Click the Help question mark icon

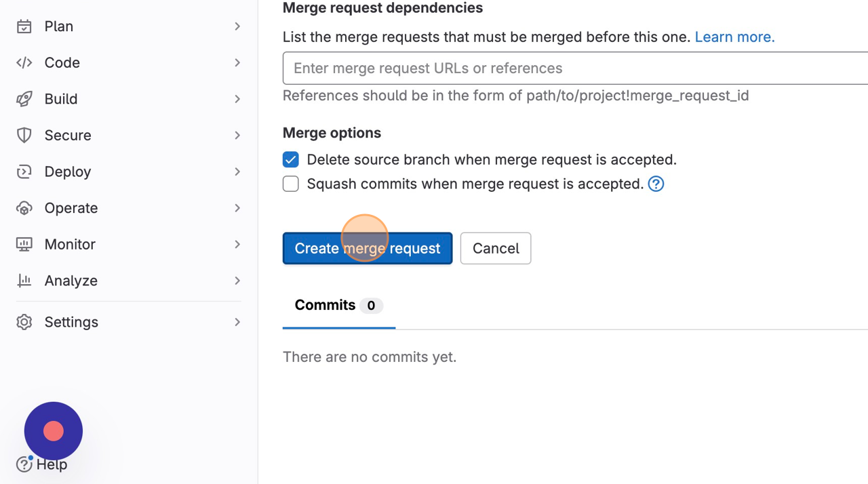[x=24, y=464]
